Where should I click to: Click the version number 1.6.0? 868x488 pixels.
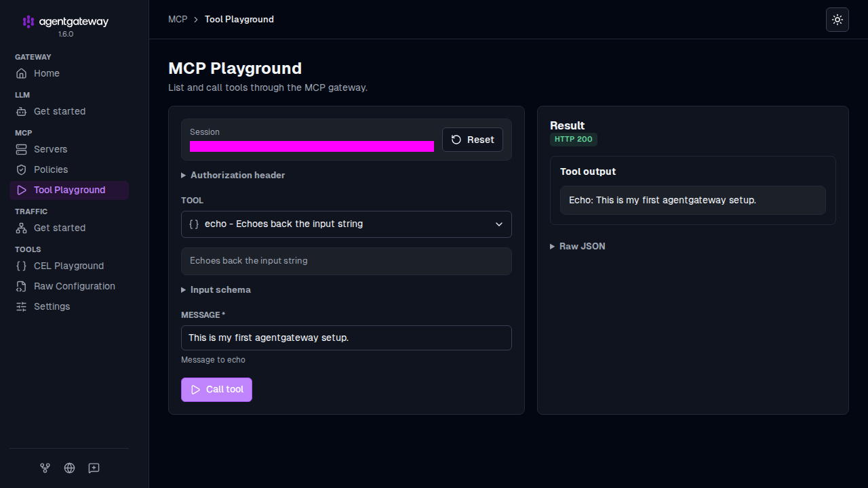[x=66, y=34]
